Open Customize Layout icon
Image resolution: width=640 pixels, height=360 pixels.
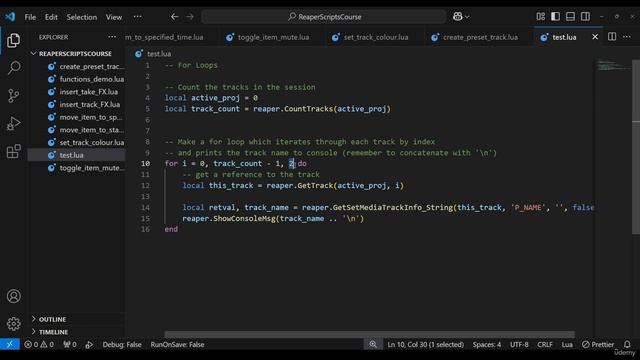pos(541,17)
